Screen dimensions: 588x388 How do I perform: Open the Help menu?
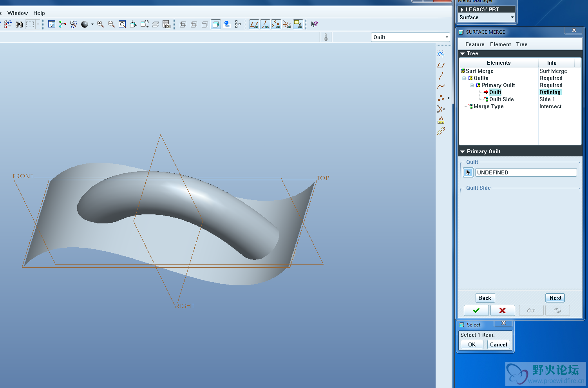39,13
